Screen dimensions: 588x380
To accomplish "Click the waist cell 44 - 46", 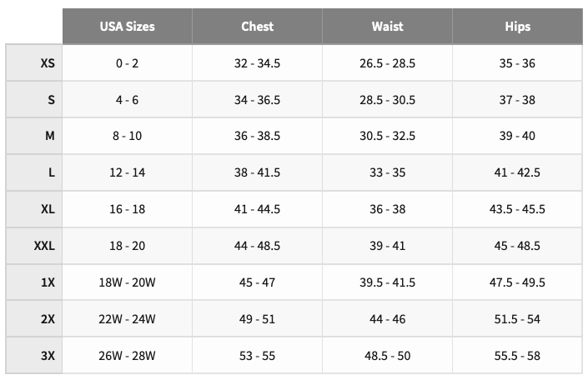I will [x=387, y=319].
